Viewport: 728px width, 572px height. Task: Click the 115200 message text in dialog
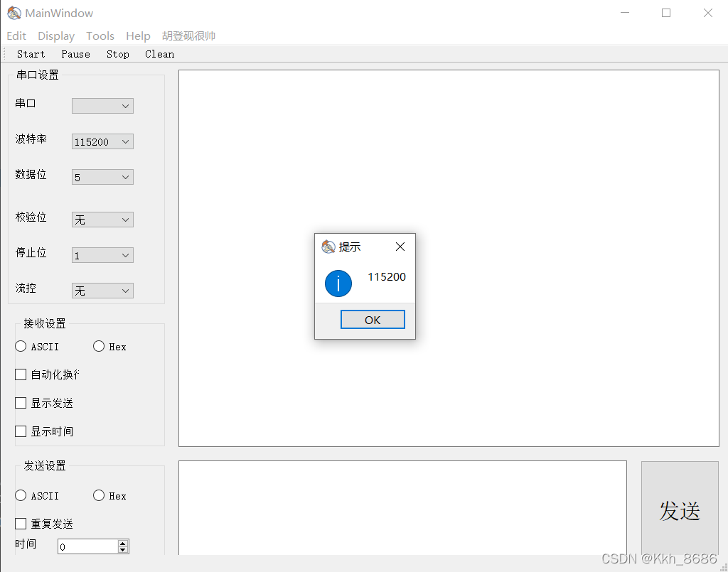click(x=387, y=277)
